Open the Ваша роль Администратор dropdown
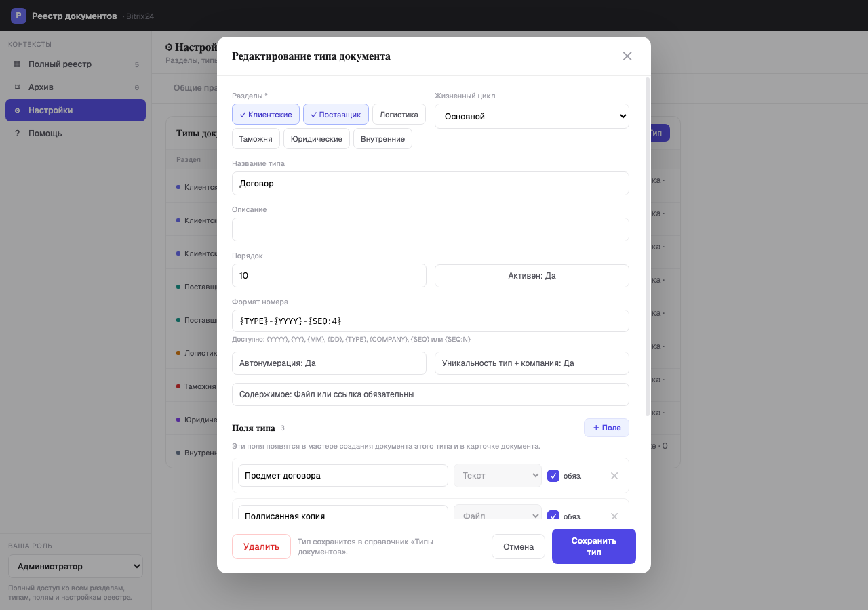This screenshot has height=610, width=868. click(x=75, y=567)
